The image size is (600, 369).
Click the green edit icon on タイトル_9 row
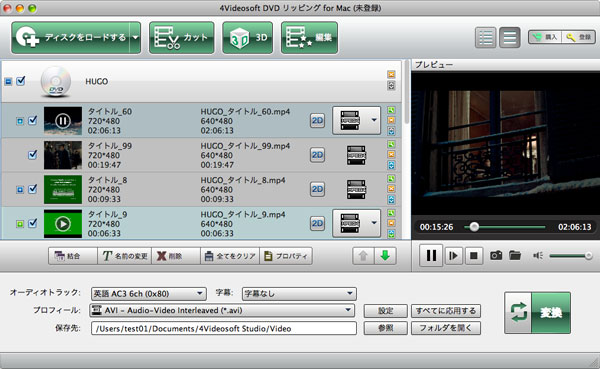[x=391, y=213]
